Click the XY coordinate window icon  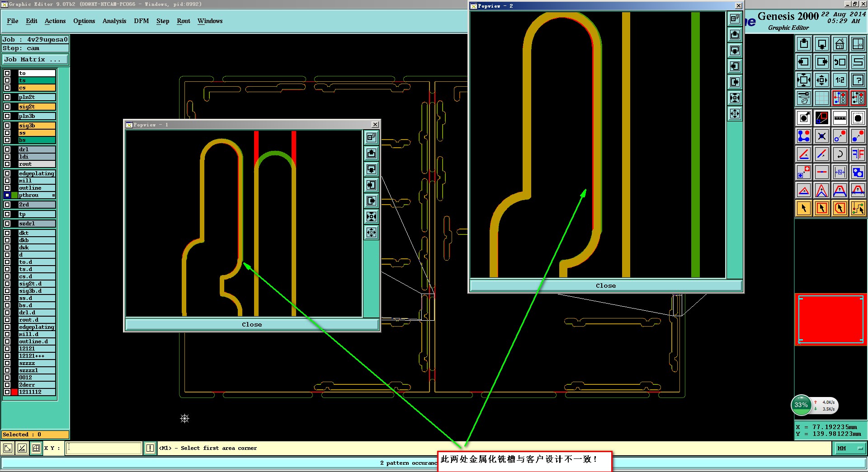(858, 44)
